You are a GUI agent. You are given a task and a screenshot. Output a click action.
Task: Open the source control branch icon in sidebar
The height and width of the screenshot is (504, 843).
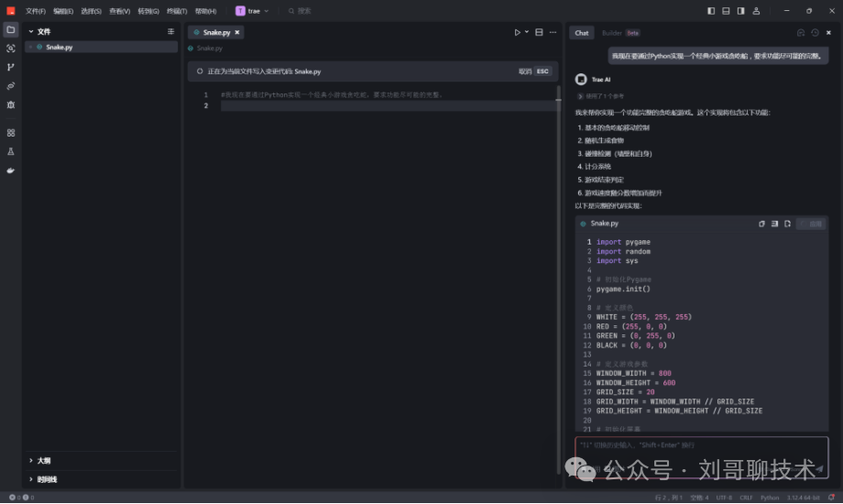click(x=11, y=67)
